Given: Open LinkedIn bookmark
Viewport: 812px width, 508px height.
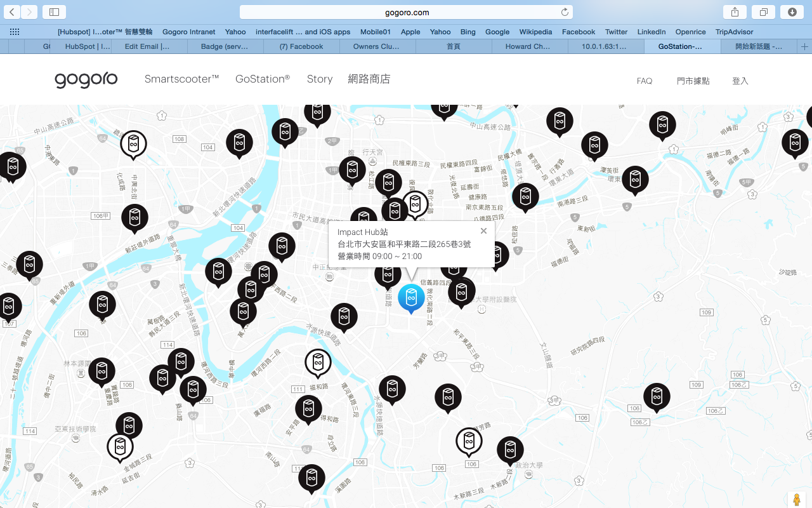Looking at the screenshot, I should tap(652, 32).
